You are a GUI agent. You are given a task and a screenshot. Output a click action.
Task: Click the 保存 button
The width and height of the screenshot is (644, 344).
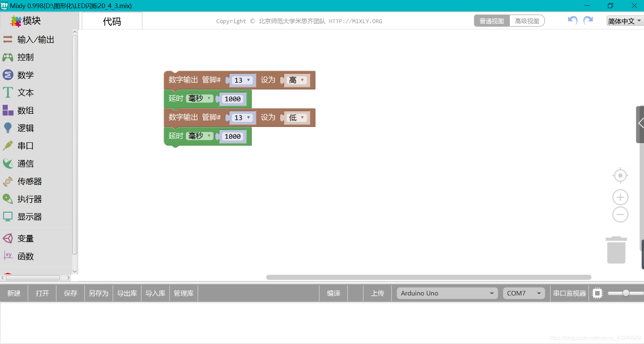coord(70,293)
